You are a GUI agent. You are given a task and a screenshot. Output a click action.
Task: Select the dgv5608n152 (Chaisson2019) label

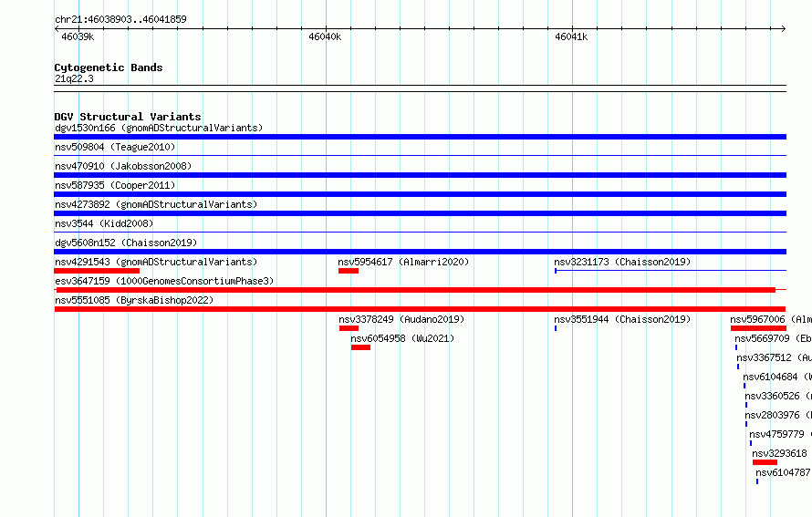126,243
